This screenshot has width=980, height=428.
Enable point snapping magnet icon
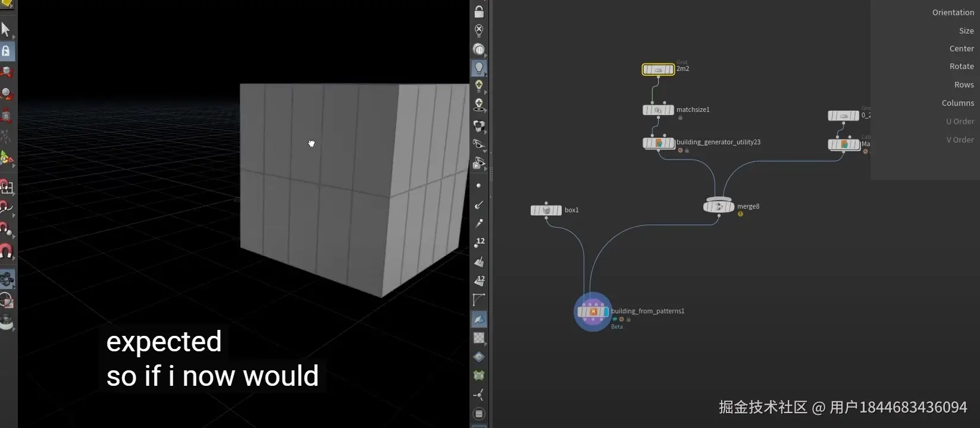[x=6, y=229]
